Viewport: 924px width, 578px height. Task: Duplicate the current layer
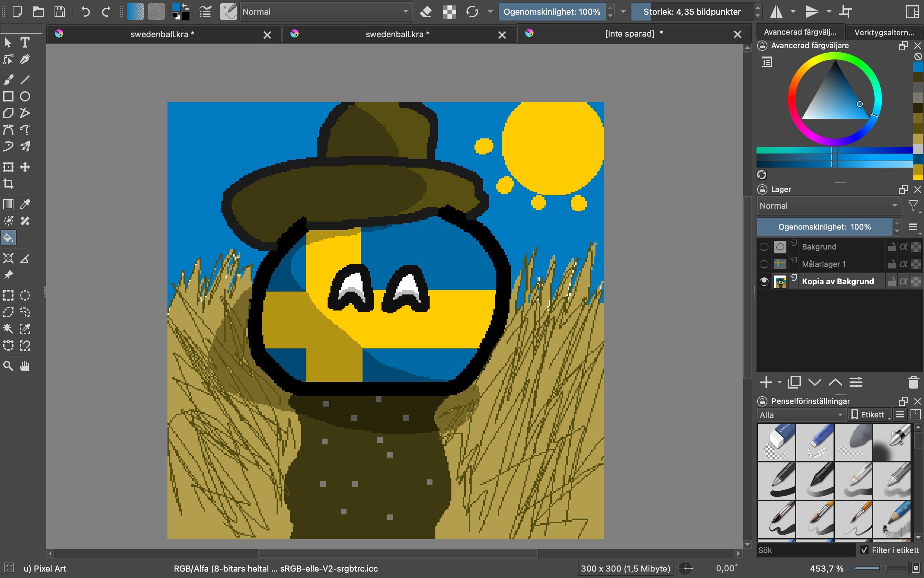coord(794,382)
